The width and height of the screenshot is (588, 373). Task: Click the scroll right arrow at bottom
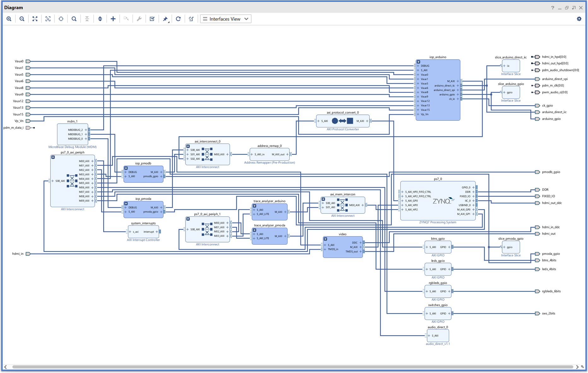click(x=577, y=367)
